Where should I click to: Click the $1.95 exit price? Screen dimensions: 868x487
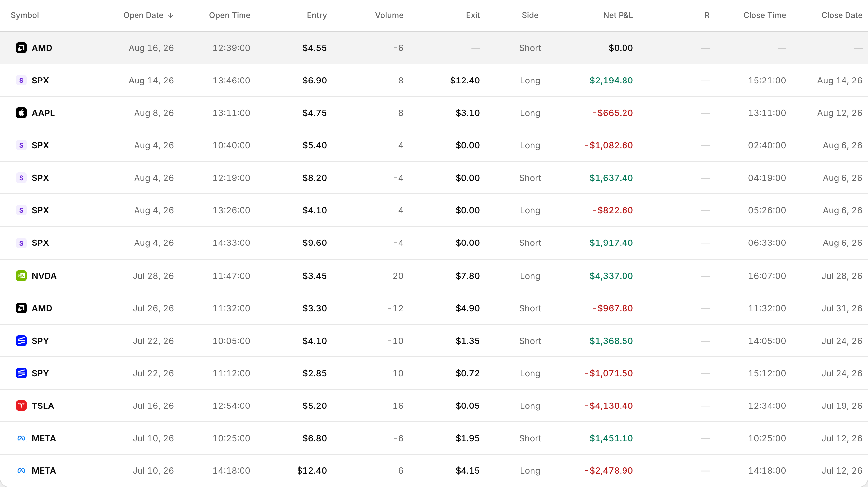(468, 438)
